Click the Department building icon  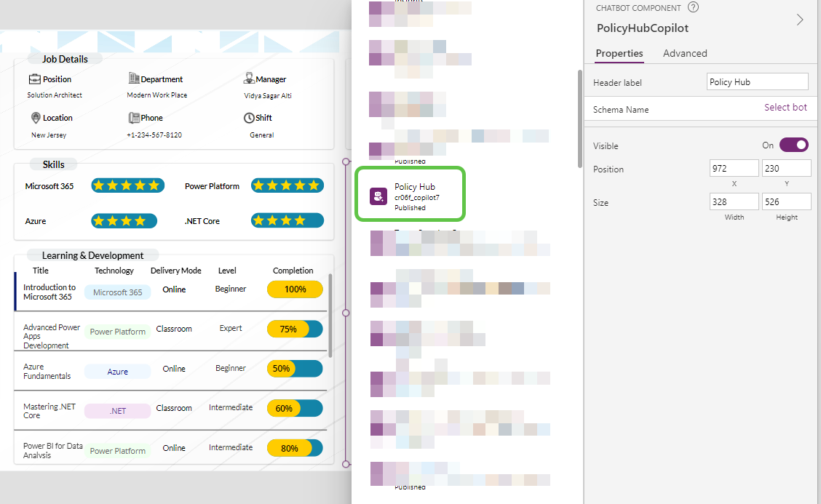134,79
